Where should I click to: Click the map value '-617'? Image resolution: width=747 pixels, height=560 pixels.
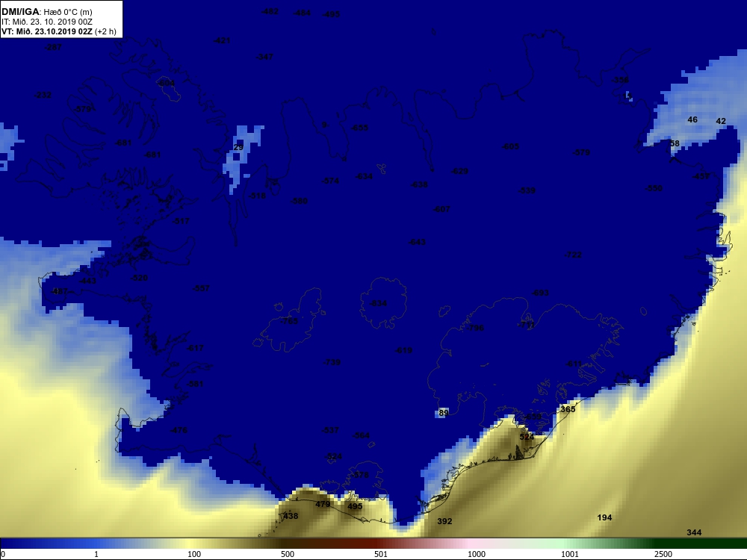click(195, 348)
